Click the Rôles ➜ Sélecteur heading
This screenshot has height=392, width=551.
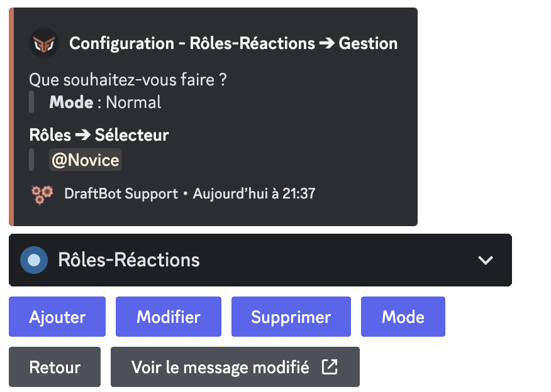click(99, 134)
